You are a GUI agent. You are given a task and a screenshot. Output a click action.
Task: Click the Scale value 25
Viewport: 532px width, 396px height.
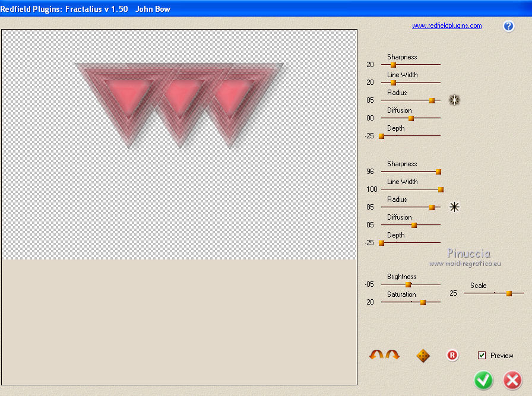453,293
